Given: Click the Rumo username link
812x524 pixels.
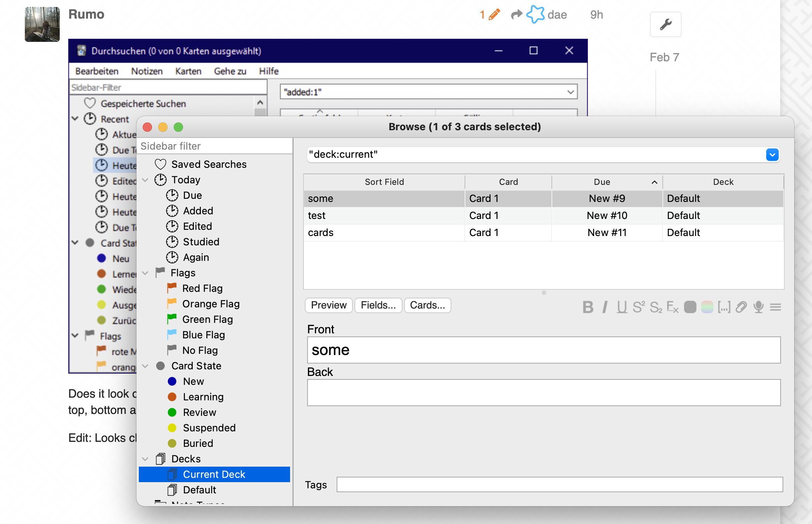Looking at the screenshot, I should coord(86,14).
